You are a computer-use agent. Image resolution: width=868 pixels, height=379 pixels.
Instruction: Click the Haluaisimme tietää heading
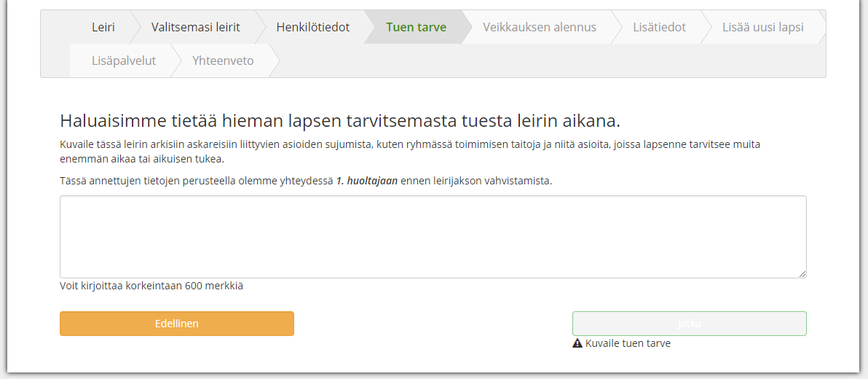point(340,121)
